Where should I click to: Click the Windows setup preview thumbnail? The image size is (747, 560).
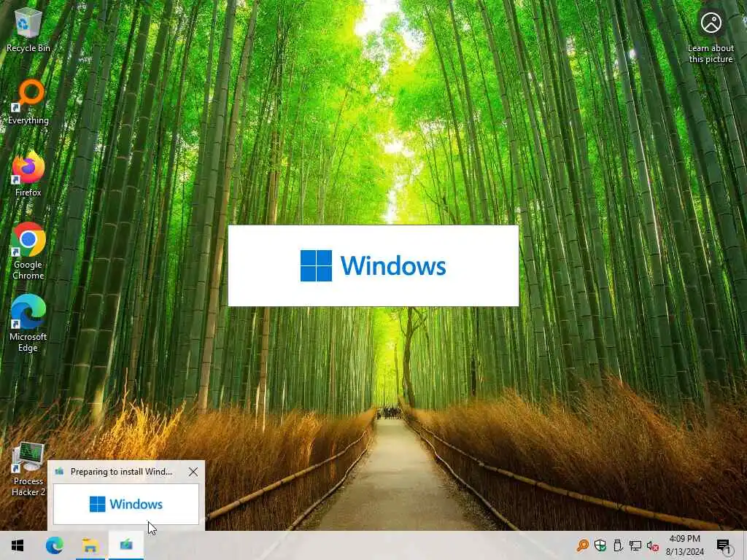[x=126, y=505]
